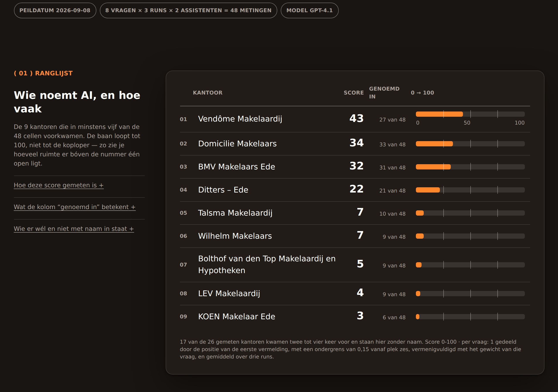This screenshot has width=558, height=392.
Task: Click '6 van 48' cell
Action: click(x=394, y=318)
